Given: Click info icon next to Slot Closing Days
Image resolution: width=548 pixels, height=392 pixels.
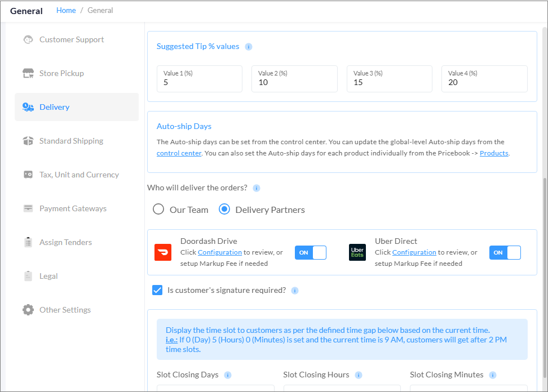Looking at the screenshot, I should tap(228, 375).
